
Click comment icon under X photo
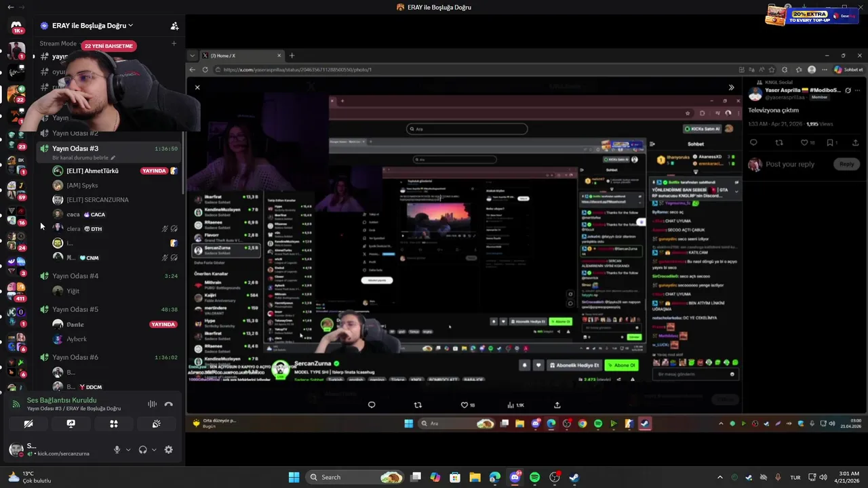tap(372, 405)
